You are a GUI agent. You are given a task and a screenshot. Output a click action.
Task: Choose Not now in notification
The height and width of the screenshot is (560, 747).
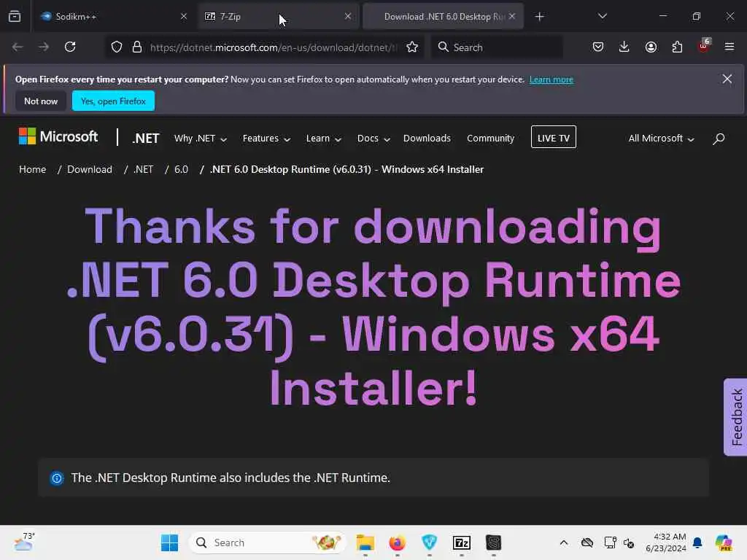pyautogui.click(x=41, y=101)
